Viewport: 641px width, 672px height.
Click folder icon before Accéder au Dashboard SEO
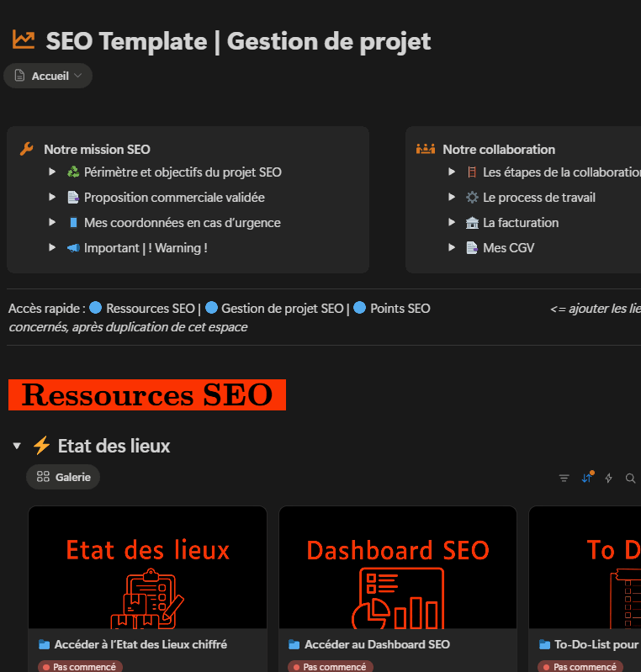click(x=294, y=644)
